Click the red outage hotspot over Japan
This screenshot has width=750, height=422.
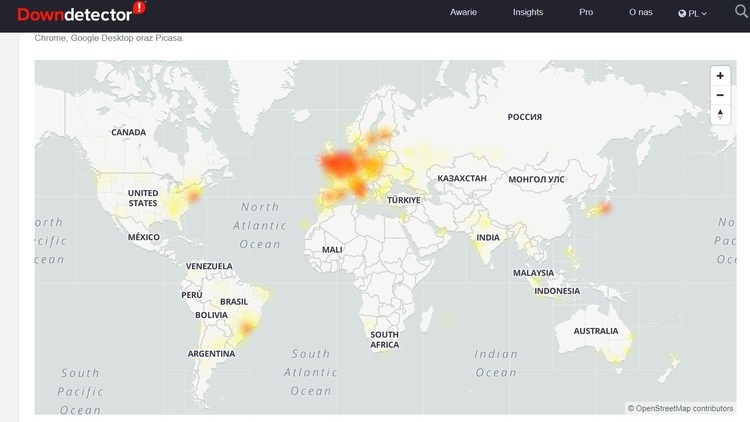pos(605,208)
